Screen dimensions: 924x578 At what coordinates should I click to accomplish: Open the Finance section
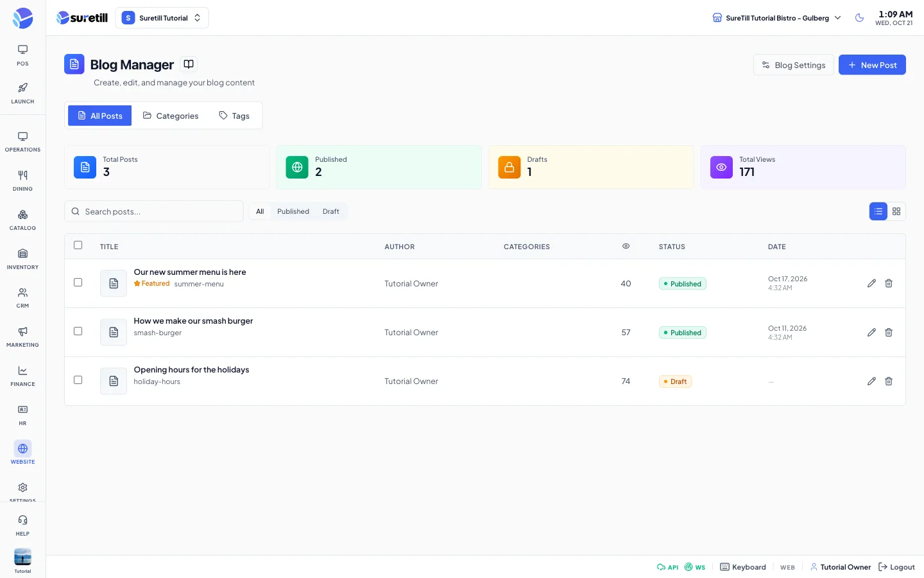(x=22, y=376)
